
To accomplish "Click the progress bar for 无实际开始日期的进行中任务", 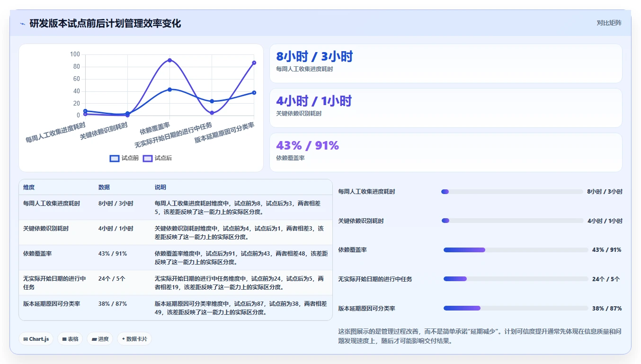I will pyautogui.click(x=516, y=279).
